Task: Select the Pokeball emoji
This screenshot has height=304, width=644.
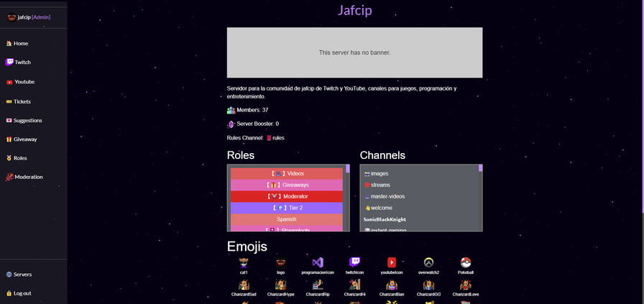Action: point(466,262)
